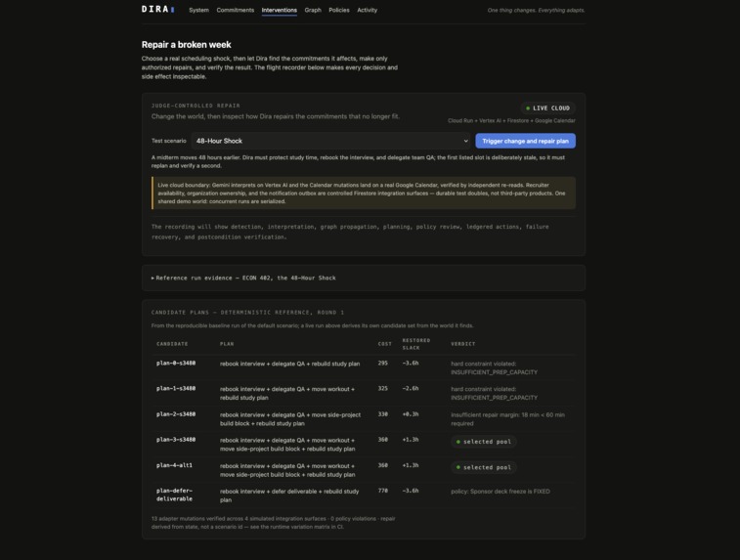Click cost value 770
740x560 pixels.
tap(383, 491)
